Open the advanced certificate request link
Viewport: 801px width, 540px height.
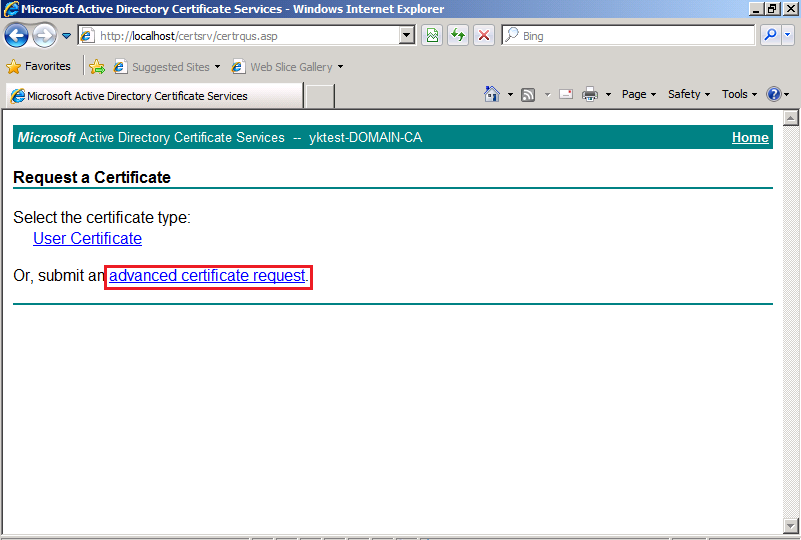pos(207,275)
